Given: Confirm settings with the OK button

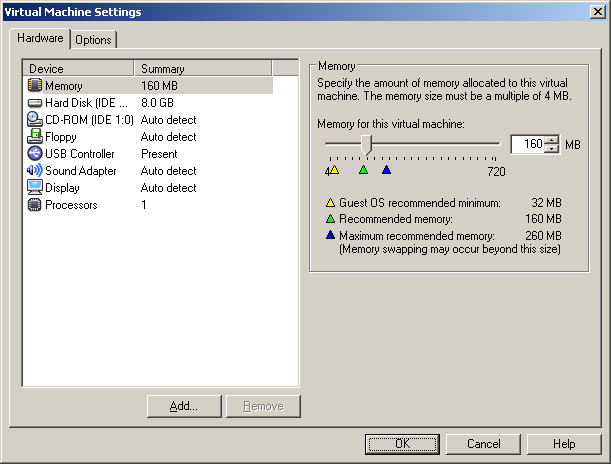Looking at the screenshot, I should [402, 444].
